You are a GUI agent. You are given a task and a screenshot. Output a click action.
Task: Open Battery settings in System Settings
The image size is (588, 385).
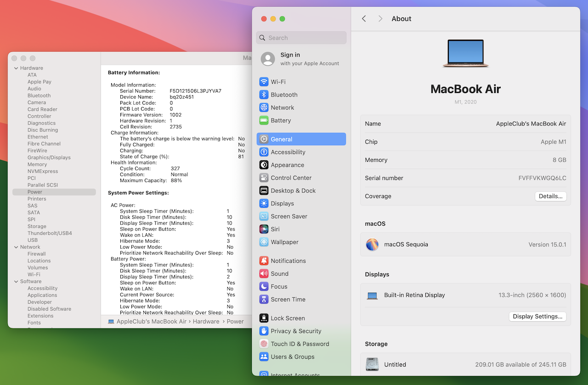[x=301, y=120]
